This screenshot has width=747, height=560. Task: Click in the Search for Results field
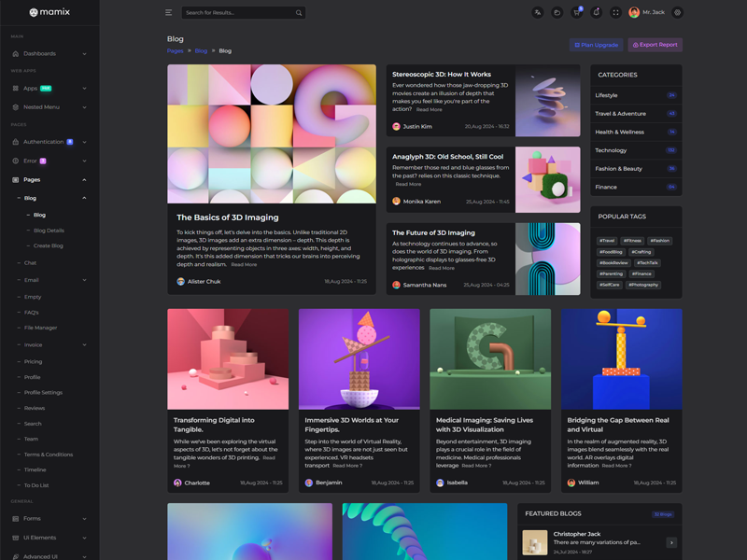tap(236, 13)
